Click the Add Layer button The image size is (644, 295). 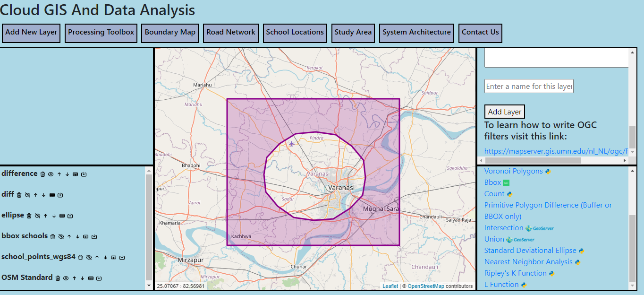[504, 112]
